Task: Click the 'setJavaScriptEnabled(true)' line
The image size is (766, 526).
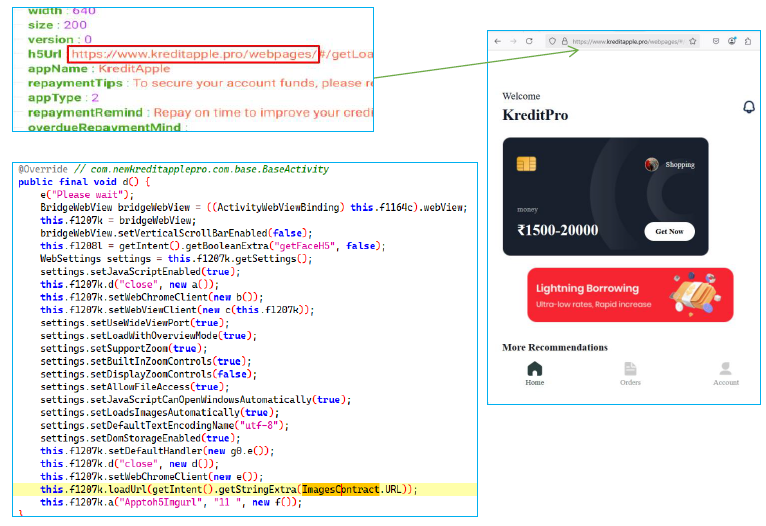Action: (x=140, y=272)
